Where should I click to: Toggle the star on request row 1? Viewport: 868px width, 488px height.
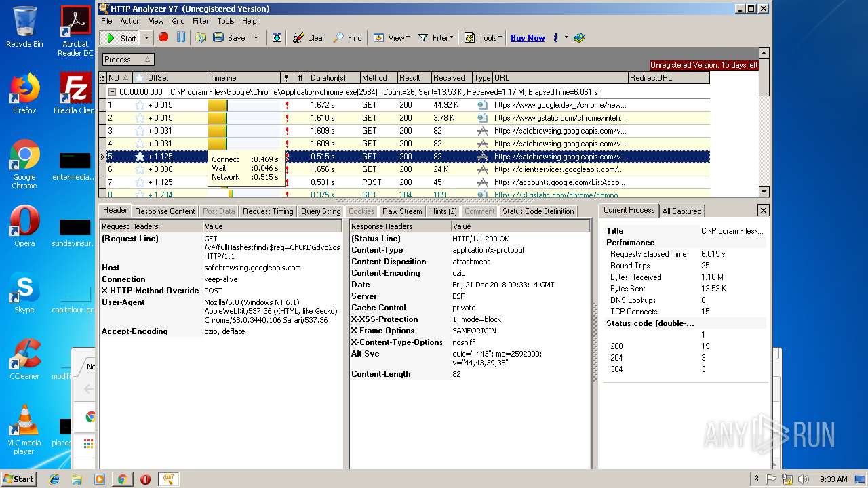coord(140,105)
